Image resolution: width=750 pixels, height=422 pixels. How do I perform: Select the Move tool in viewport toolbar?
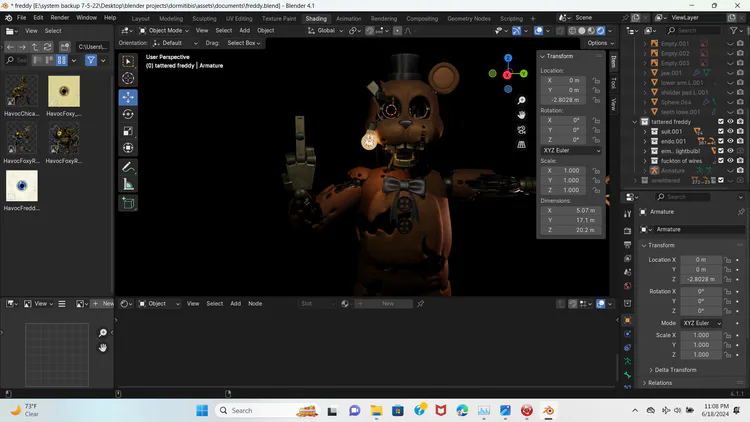point(128,97)
